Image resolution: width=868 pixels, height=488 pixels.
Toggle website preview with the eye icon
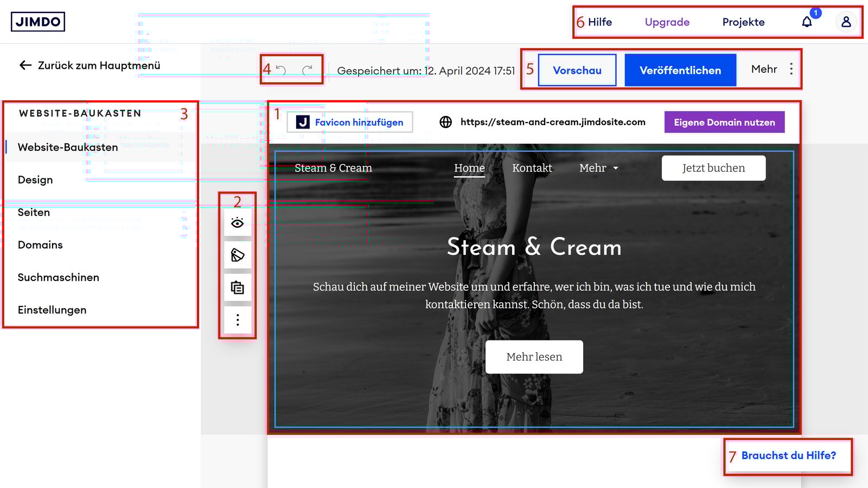[237, 222]
